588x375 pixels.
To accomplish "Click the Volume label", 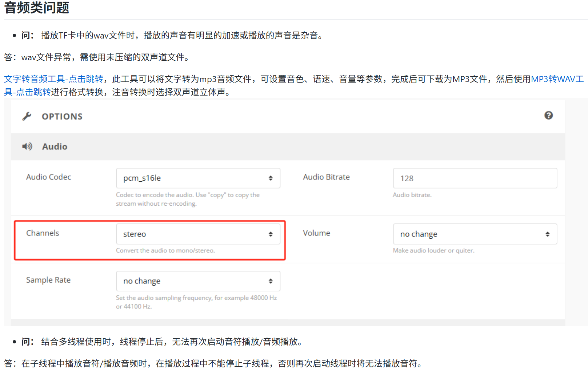I will pyautogui.click(x=316, y=233).
